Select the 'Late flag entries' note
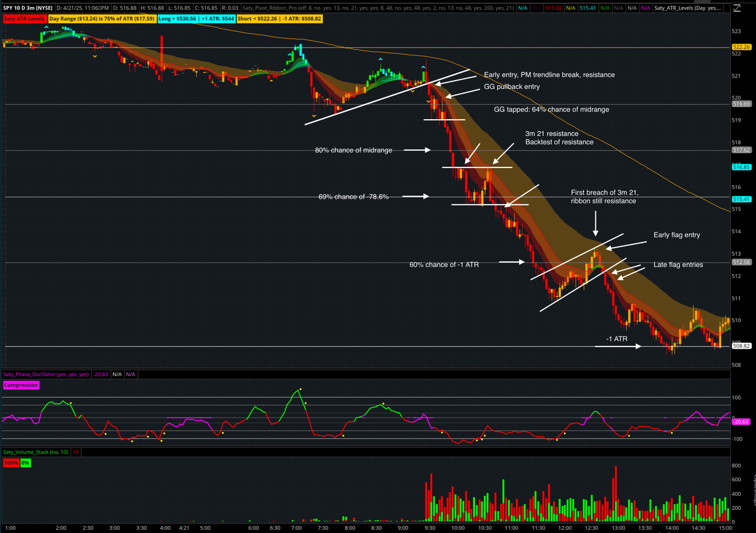Viewport: 756px width, 533px height. (678, 265)
